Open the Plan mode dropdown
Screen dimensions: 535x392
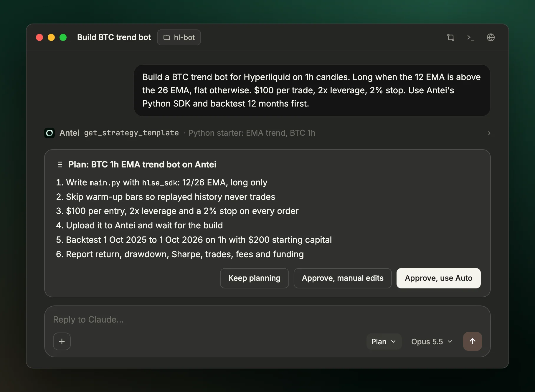pos(384,341)
